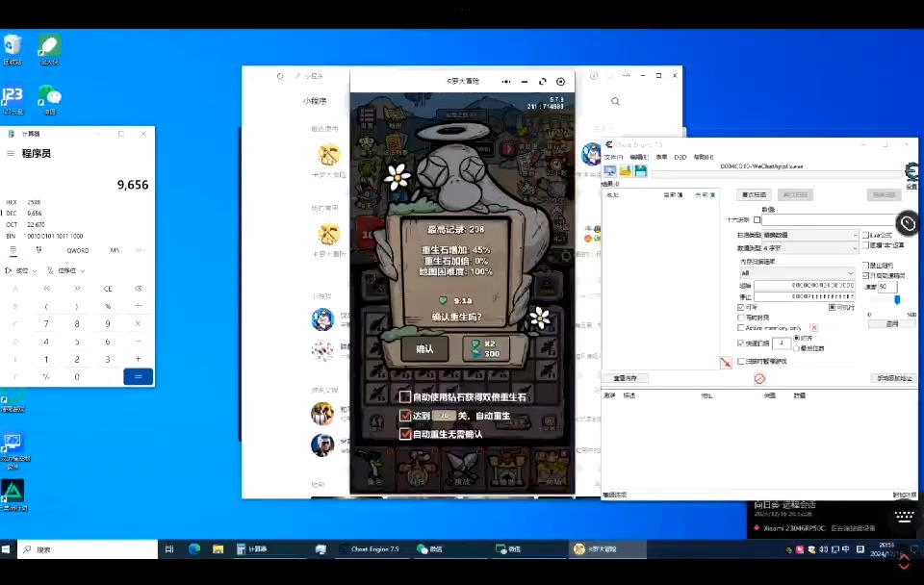The height and width of the screenshot is (585, 924).
Task: Open the 扫描类型 scan type dropdown
Action: pyautogui.click(x=809, y=235)
